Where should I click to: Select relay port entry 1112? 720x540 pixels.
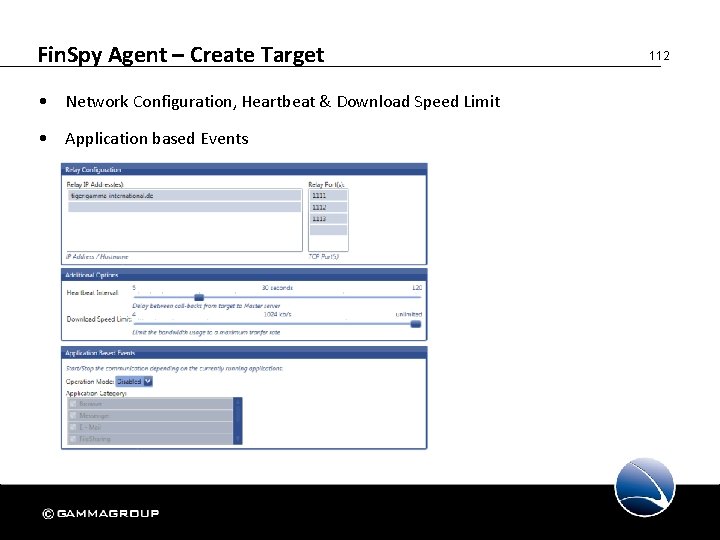(x=328, y=207)
